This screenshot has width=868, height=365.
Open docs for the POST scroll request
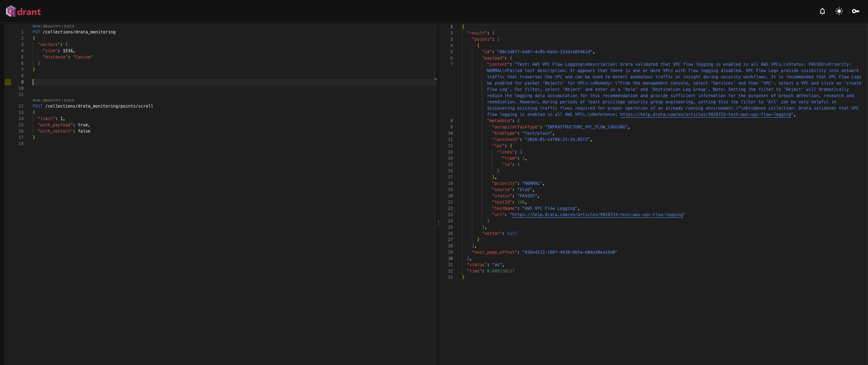69,101
